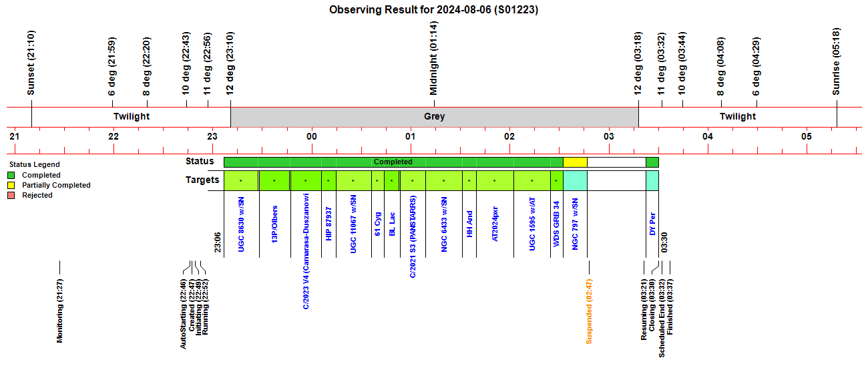This screenshot has height=374, width=868.
Task: Open the 13P/Olbers target link
Action: (274, 225)
